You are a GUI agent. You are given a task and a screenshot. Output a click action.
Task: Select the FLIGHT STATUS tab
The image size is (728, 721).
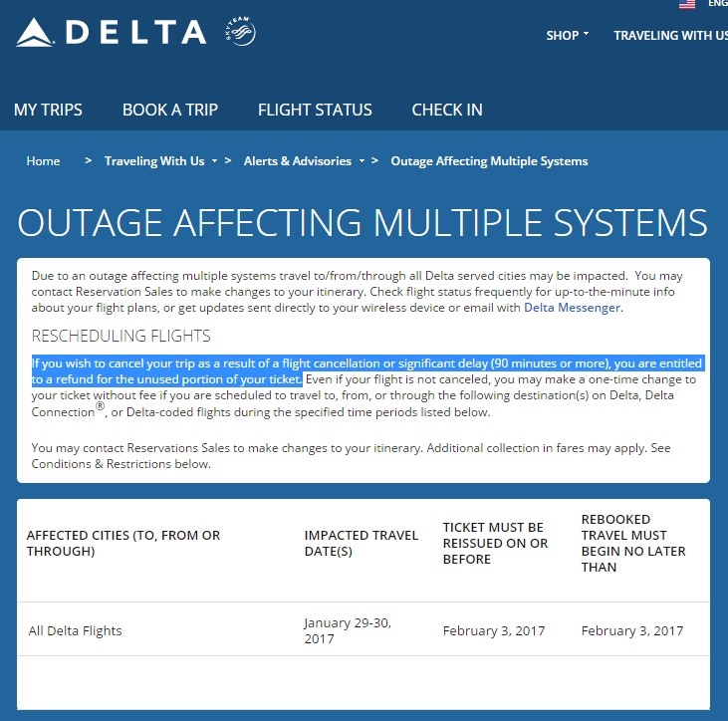315,110
